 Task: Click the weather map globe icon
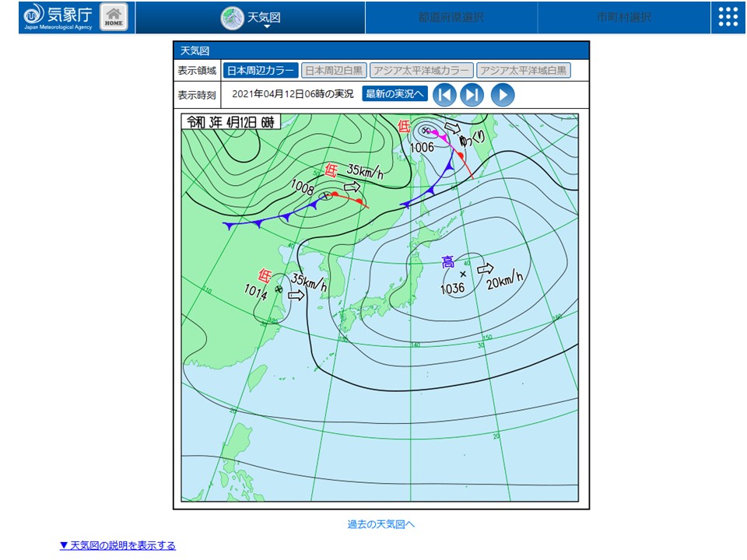click(232, 18)
